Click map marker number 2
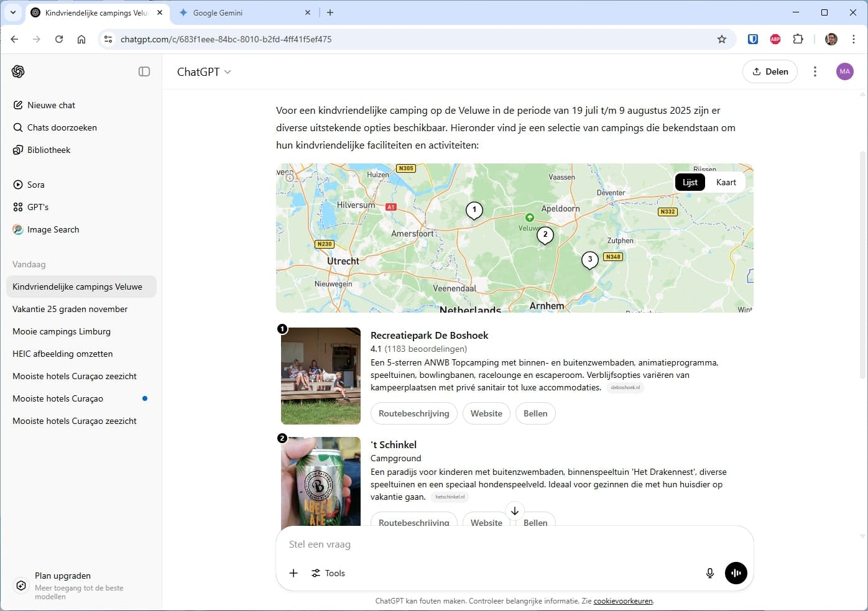The width and height of the screenshot is (868, 611). pyautogui.click(x=545, y=235)
